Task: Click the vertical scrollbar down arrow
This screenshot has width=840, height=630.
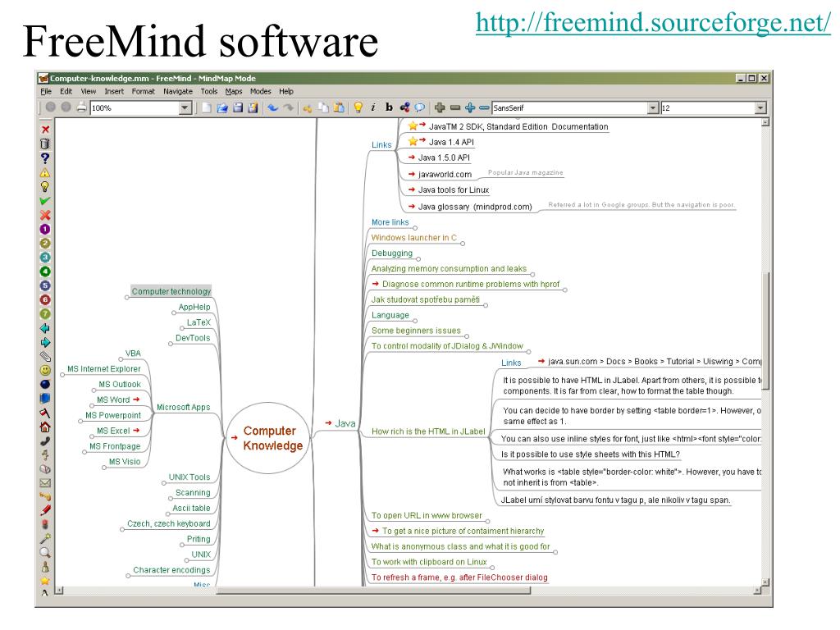Action: (765, 582)
